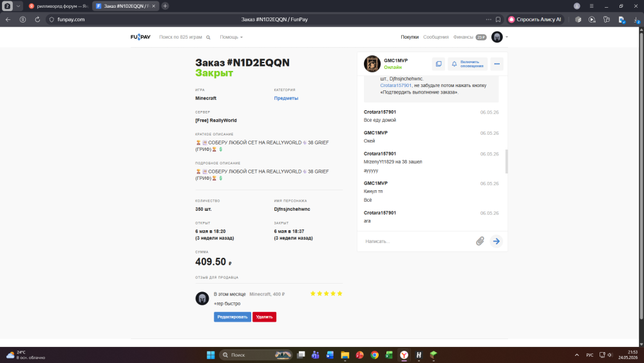
Task: Click the 23 ₽ balance badge
Action: (481, 37)
